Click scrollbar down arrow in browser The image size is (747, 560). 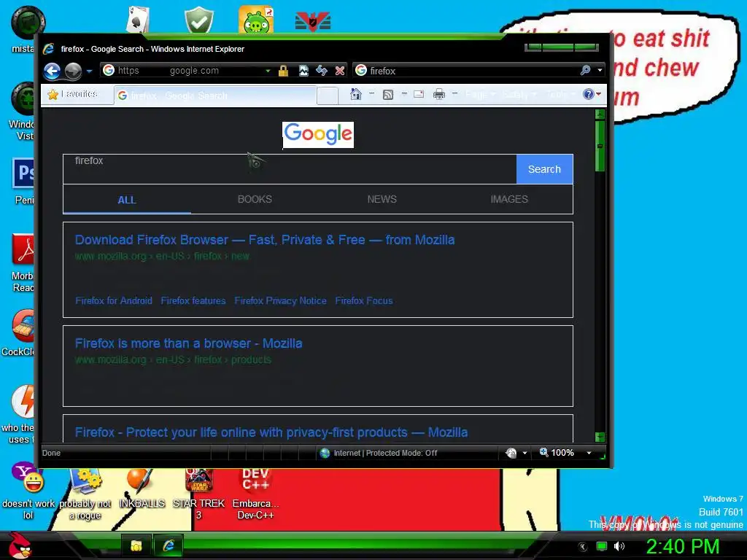click(x=600, y=437)
